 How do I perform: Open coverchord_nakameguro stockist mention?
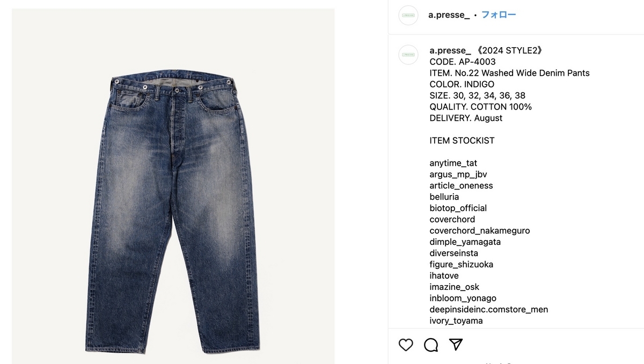pos(480,231)
